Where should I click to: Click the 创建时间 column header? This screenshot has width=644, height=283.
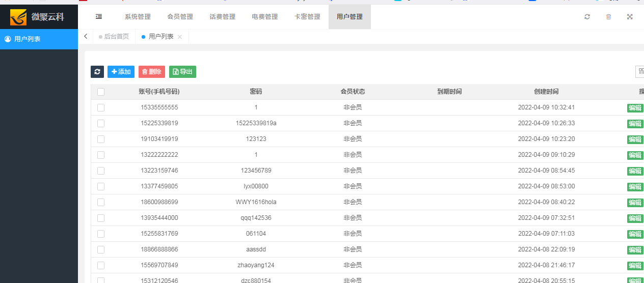tap(546, 92)
